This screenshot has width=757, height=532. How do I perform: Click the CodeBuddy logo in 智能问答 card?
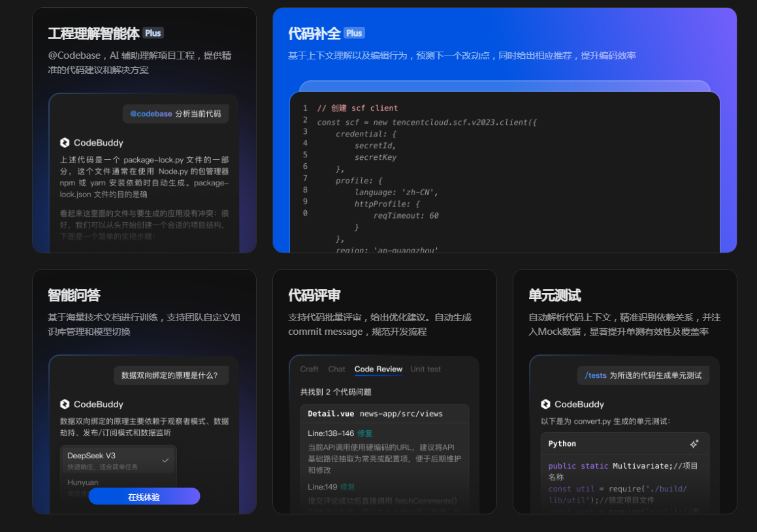click(x=65, y=404)
